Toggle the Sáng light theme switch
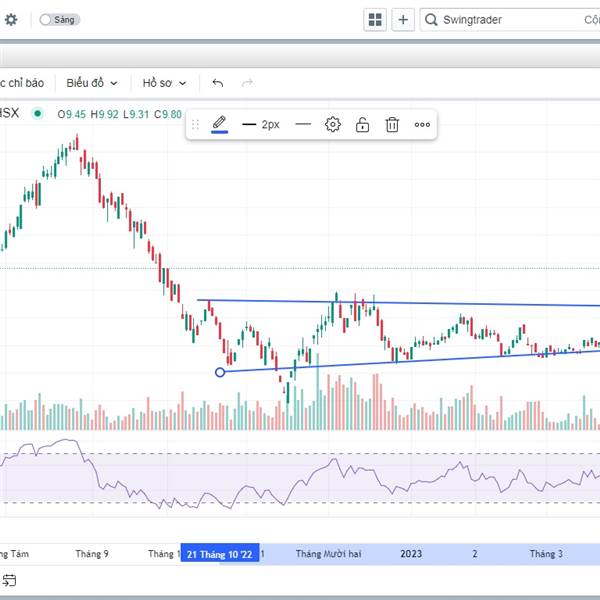The width and height of the screenshot is (600, 600). 59,20
